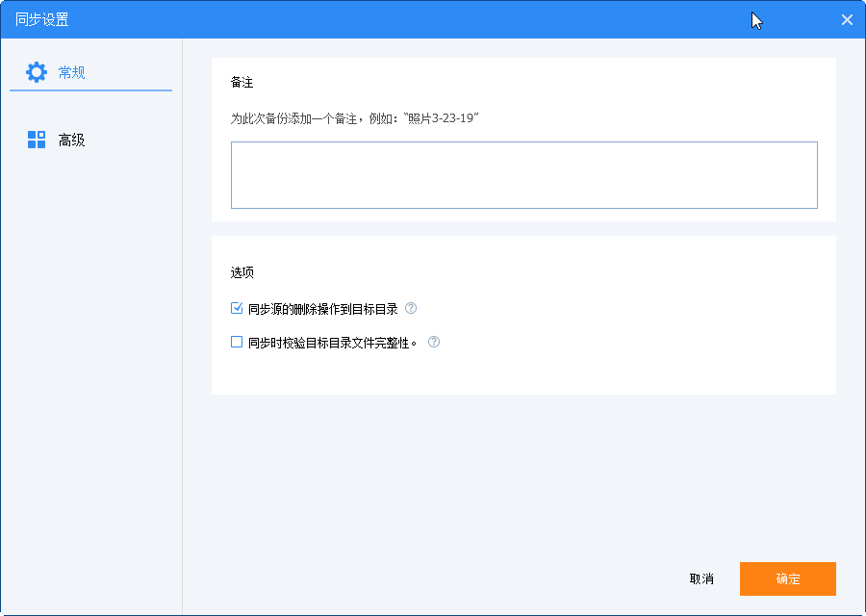
Task: Switch to the 高级 tab label
Action: coord(71,141)
